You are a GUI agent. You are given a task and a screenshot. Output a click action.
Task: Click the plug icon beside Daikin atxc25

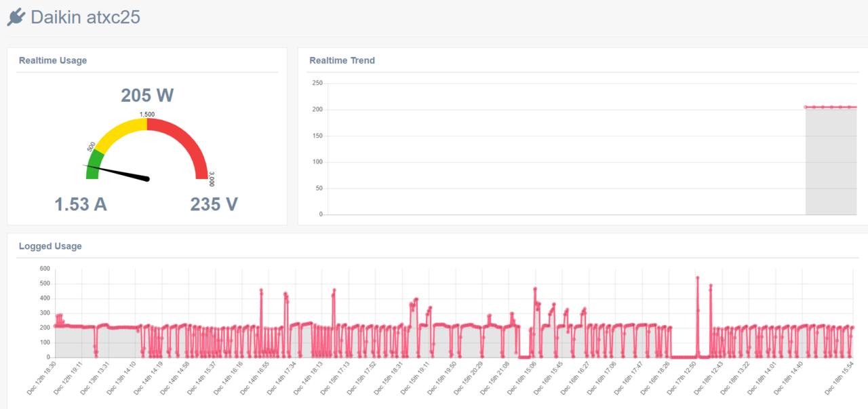tap(16, 17)
